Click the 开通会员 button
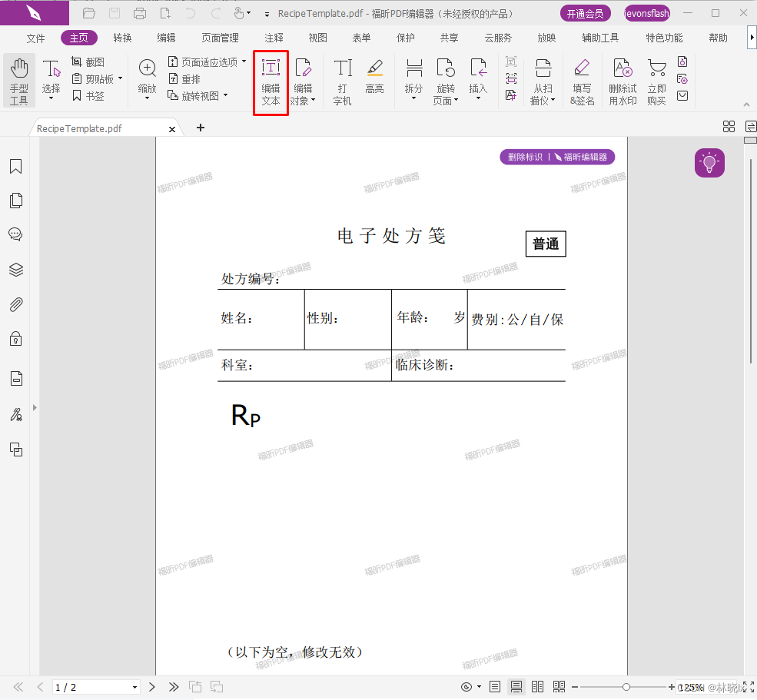This screenshot has height=700, width=757. pyautogui.click(x=586, y=13)
